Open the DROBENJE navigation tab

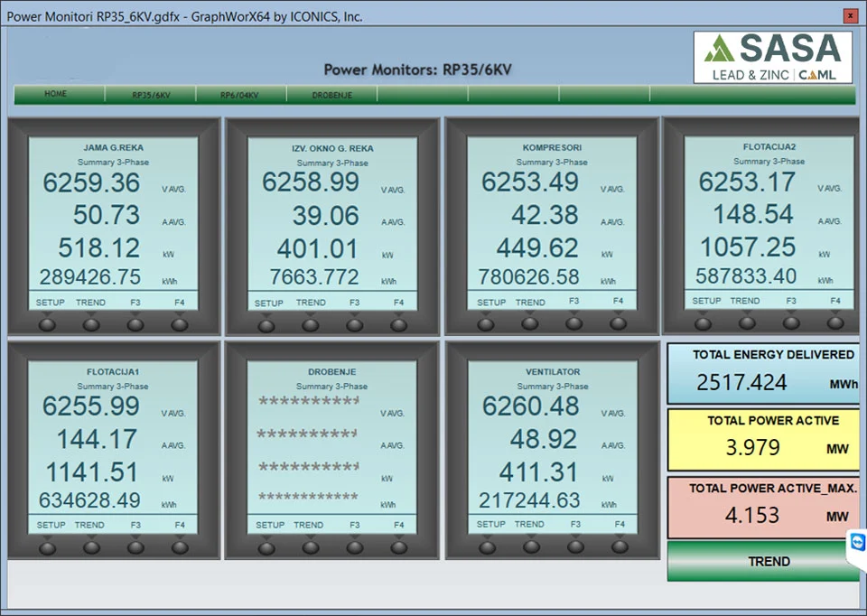pos(331,95)
